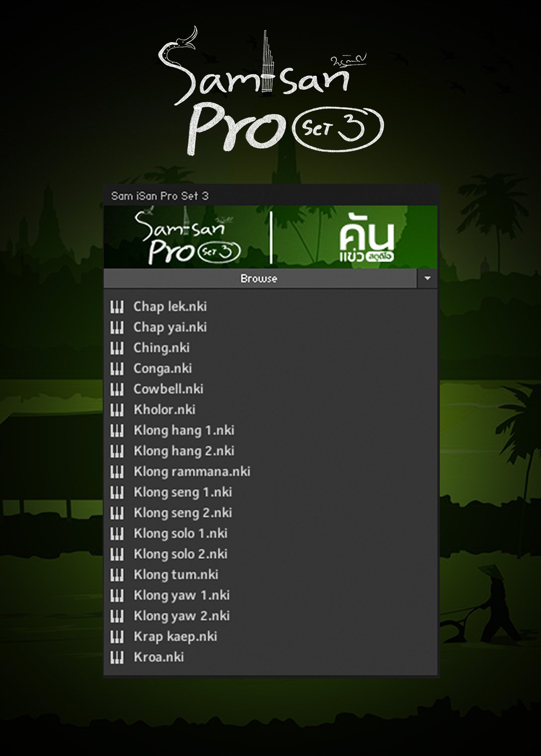The width and height of the screenshot is (541, 756).
Task: Click the keyboard icon beside Kholor.nki
Action: [x=117, y=410]
